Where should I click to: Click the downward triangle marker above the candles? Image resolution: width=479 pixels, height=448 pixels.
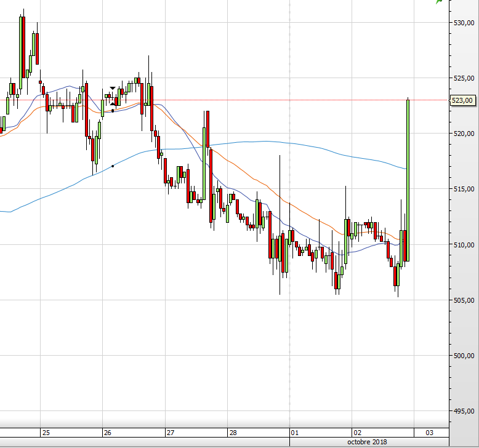112,89
